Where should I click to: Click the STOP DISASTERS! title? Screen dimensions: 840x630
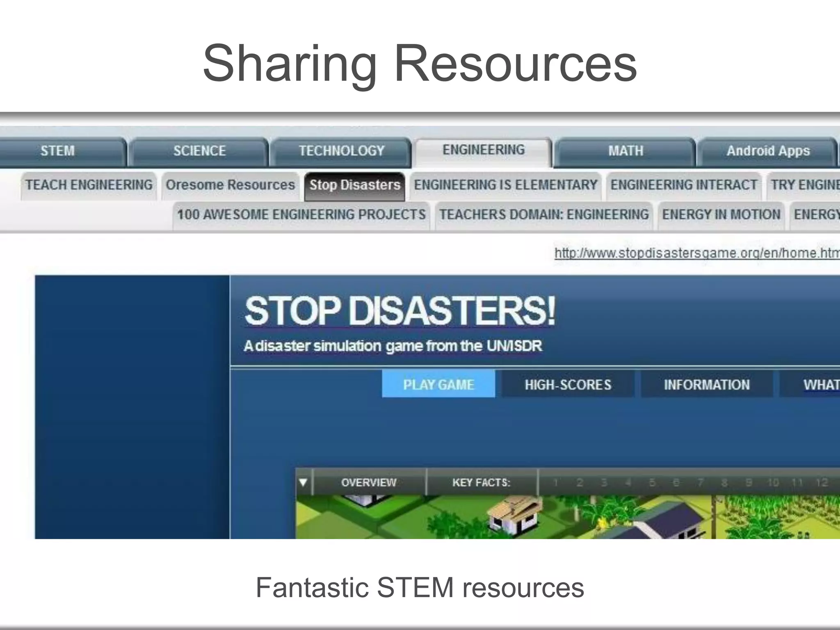point(400,311)
